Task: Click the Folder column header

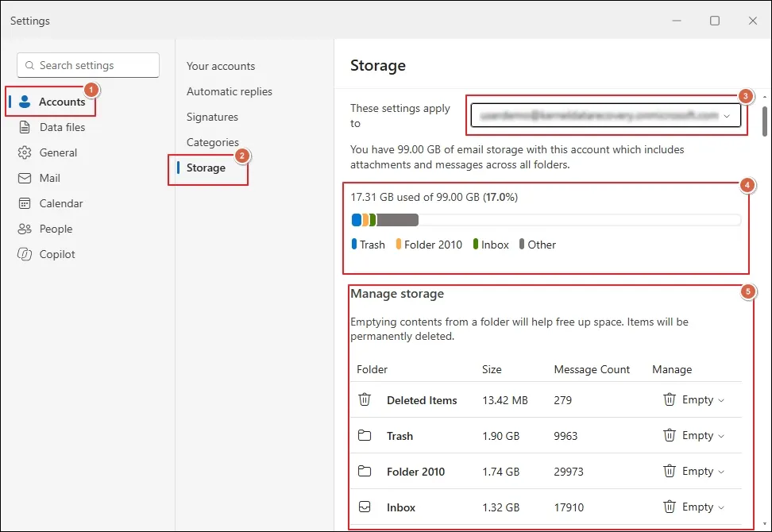Action: (372, 369)
